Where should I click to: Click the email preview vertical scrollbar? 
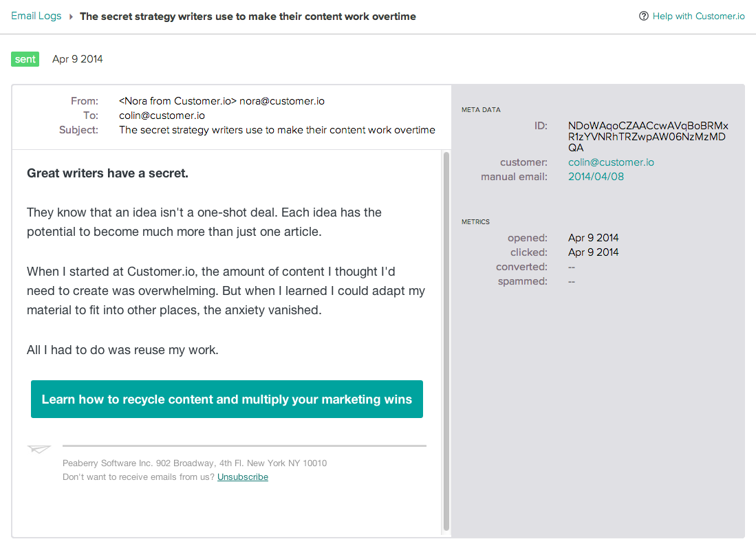(446, 341)
